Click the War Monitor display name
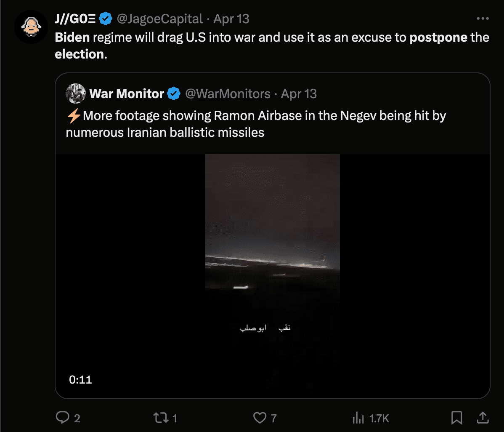Screen dimensions: 504x432 tap(127, 93)
